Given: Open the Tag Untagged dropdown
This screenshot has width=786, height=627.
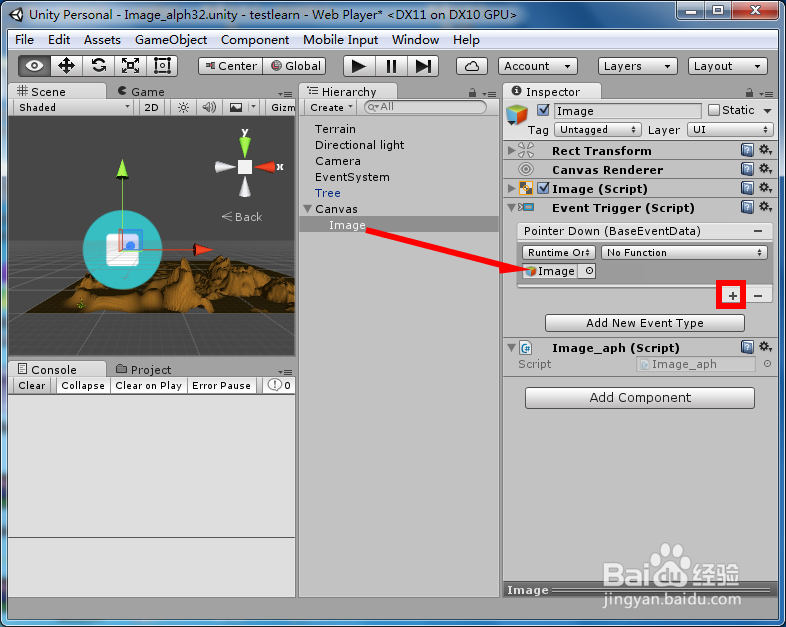Looking at the screenshot, I should pyautogui.click(x=598, y=130).
